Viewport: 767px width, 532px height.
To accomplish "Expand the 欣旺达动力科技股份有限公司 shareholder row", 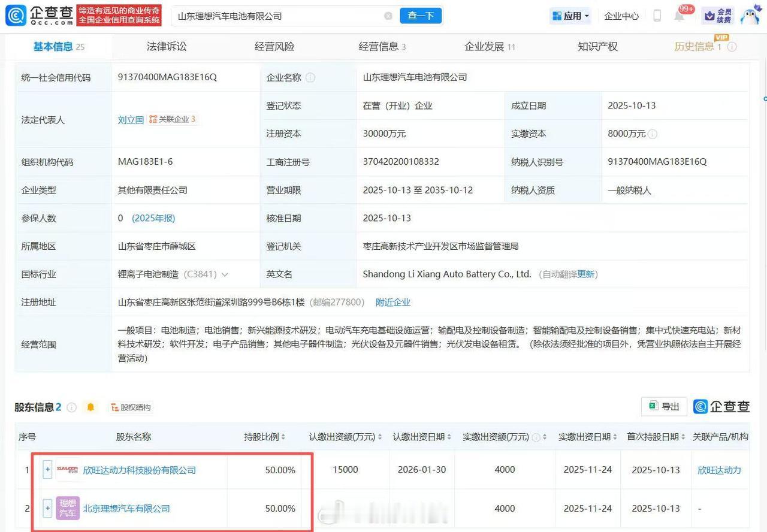I will (x=48, y=470).
